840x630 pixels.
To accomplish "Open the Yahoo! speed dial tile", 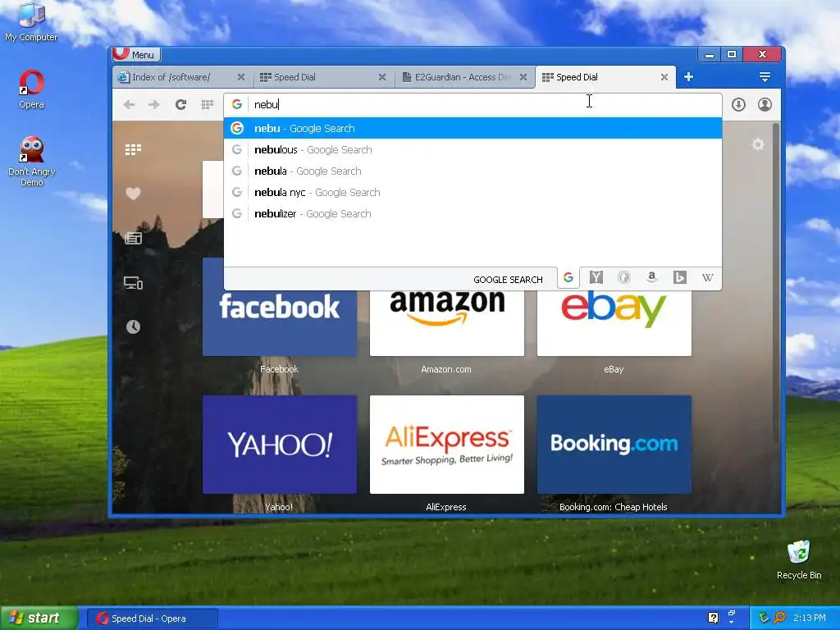I will click(x=280, y=445).
